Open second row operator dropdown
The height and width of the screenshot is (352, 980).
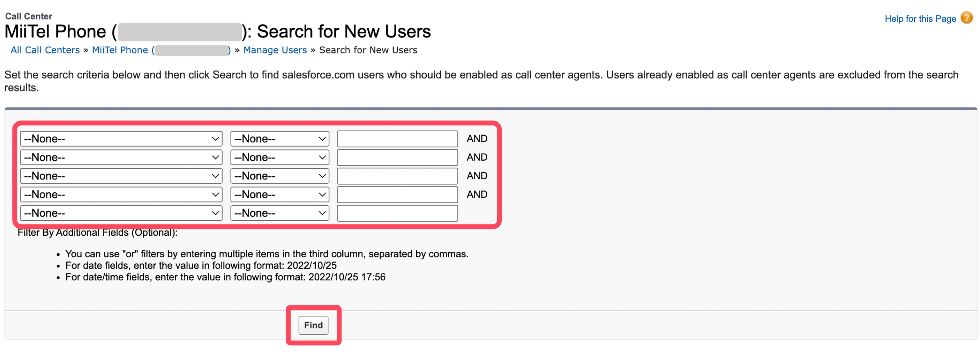279,157
